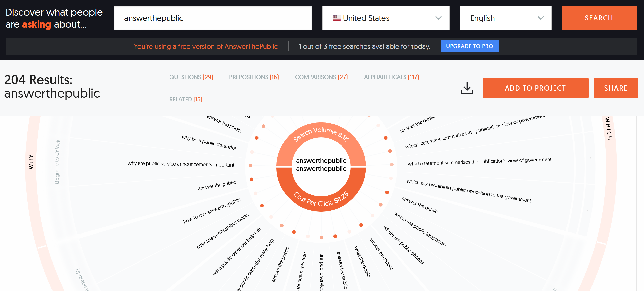The image size is (644, 291).
Task: Click 'how to use answerthepublic' query
Action: pyautogui.click(x=212, y=211)
